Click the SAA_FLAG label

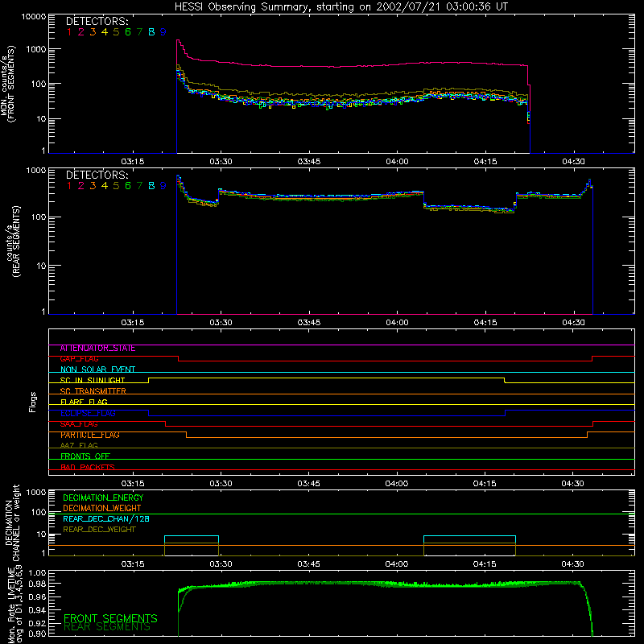[79, 424]
